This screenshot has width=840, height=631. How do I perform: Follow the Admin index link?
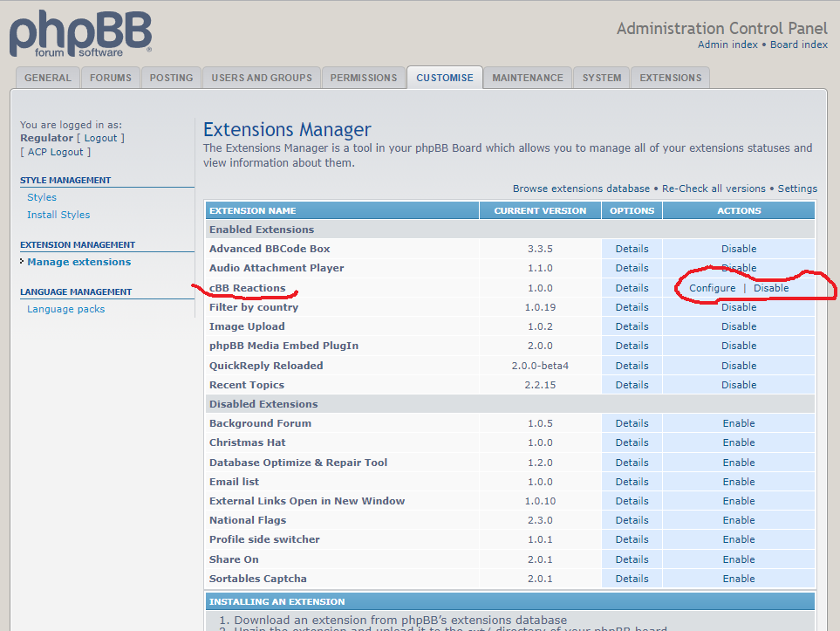727,45
